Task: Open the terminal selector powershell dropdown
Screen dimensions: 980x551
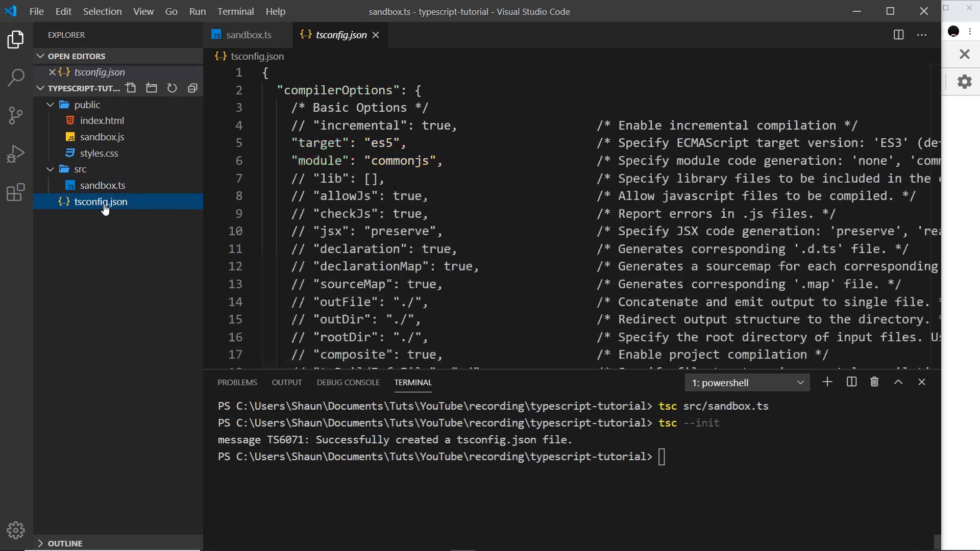Action: point(747,383)
